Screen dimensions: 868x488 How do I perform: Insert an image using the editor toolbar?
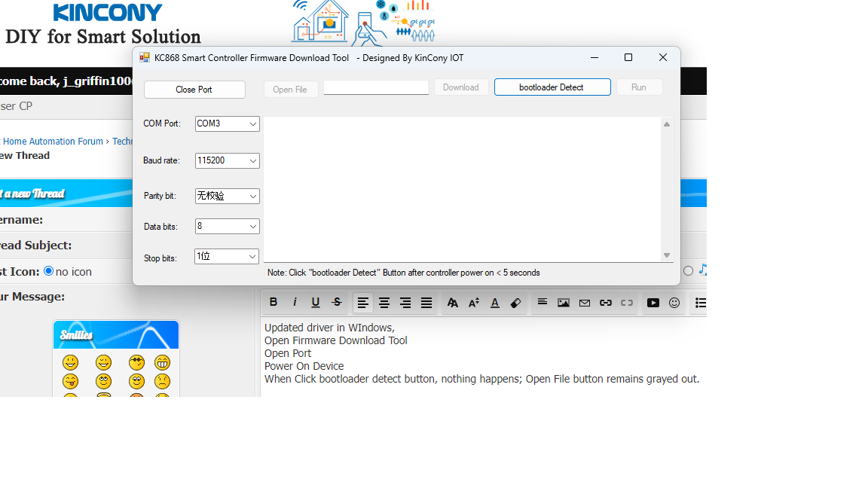pos(564,303)
